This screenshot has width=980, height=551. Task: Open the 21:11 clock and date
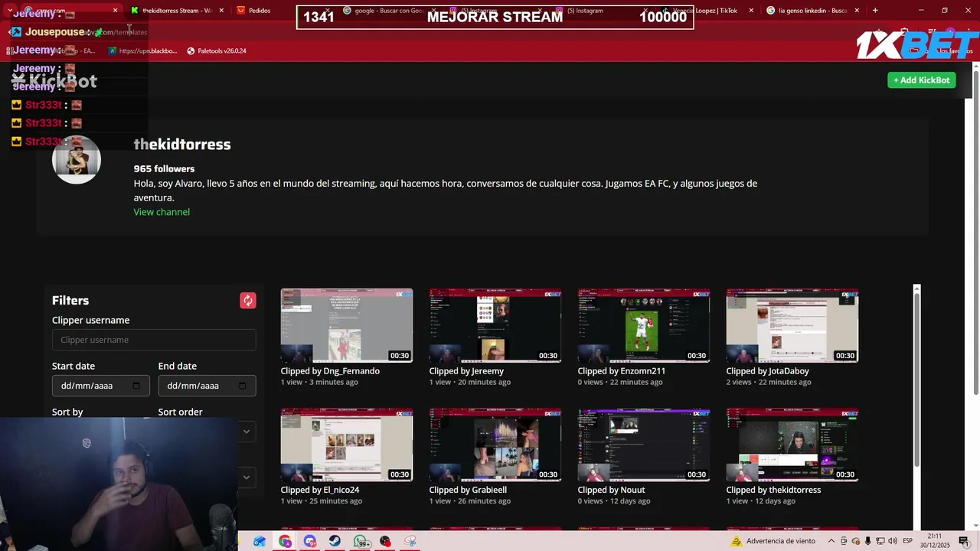935,541
